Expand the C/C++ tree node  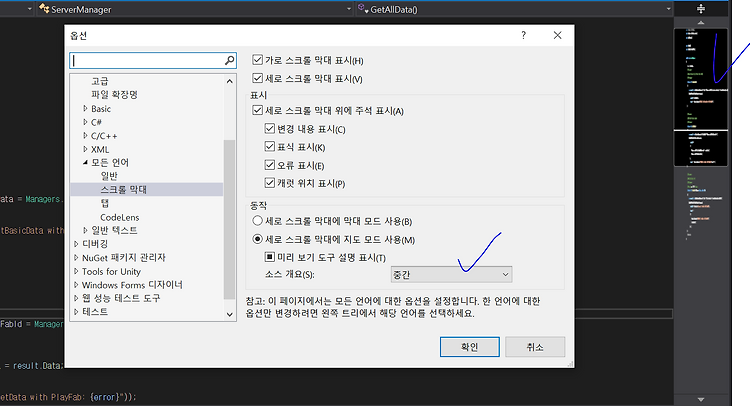(85, 136)
